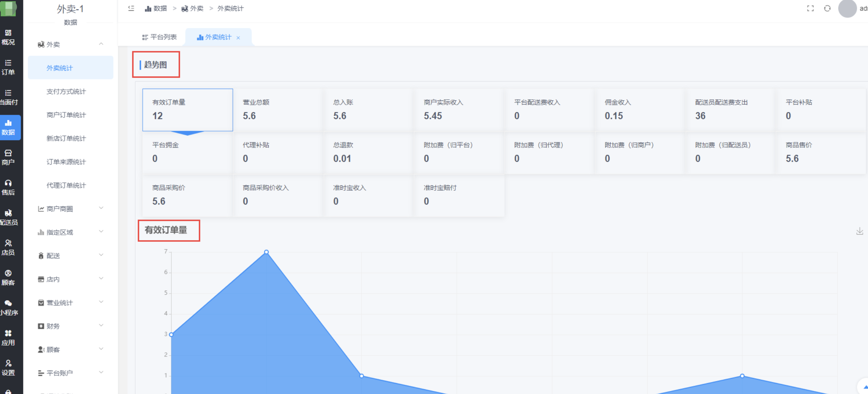The image size is (868, 394).
Task: Select the 准时宝赔付 stat card
Action: pyautogui.click(x=459, y=195)
